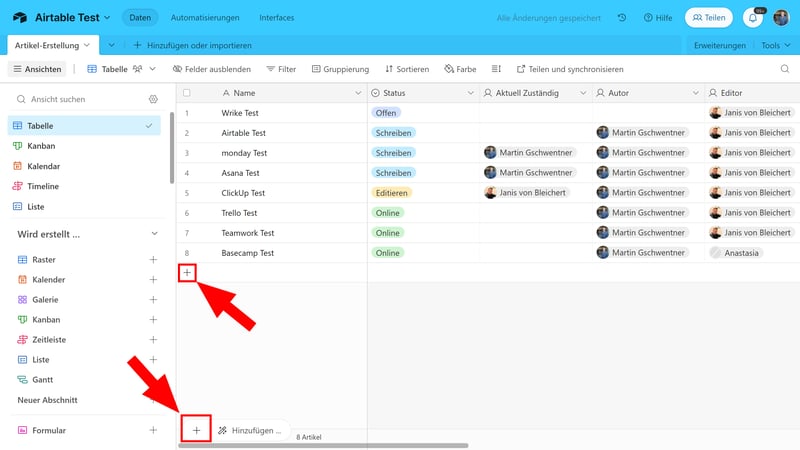Select the Kalendar view in sidebar
Screen dimensions: 800x450
43,166
